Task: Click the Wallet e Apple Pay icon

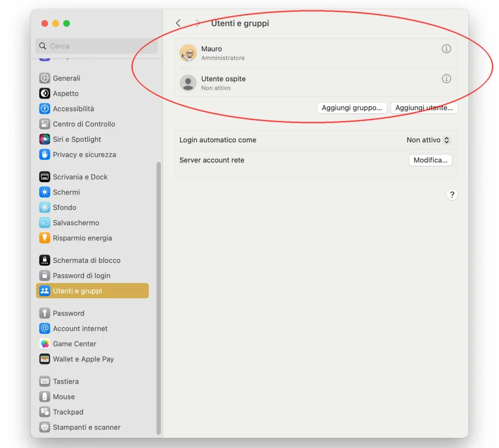Action: pos(45,359)
